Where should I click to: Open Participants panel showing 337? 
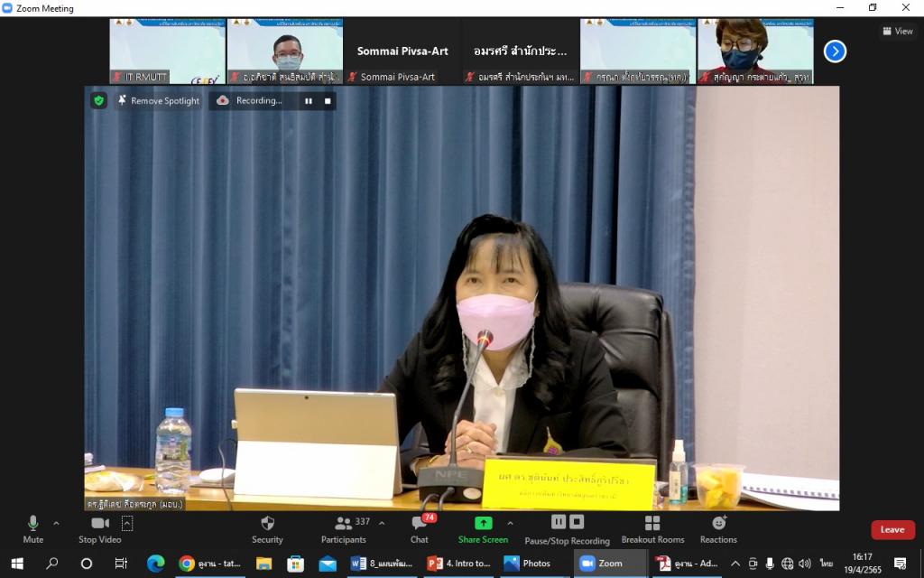click(344, 529)
